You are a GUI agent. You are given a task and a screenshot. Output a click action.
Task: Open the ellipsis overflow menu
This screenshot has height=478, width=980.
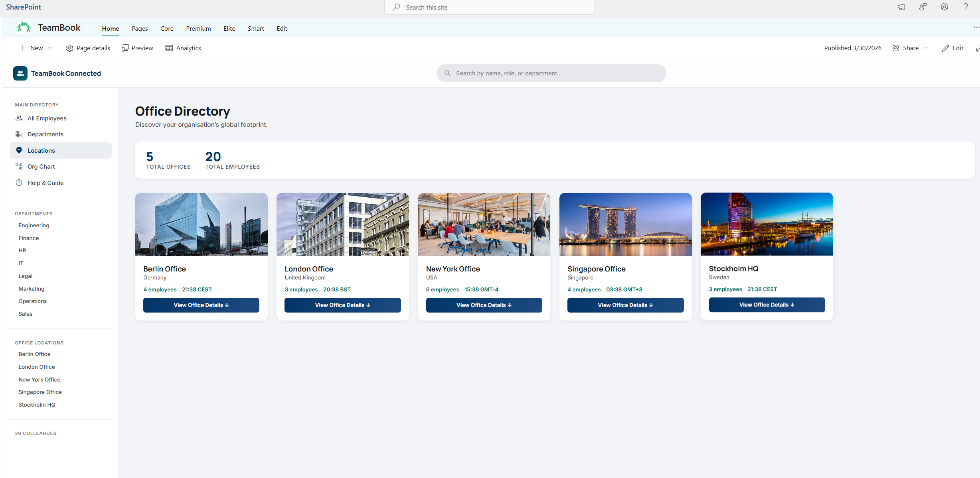coord(976,27)
